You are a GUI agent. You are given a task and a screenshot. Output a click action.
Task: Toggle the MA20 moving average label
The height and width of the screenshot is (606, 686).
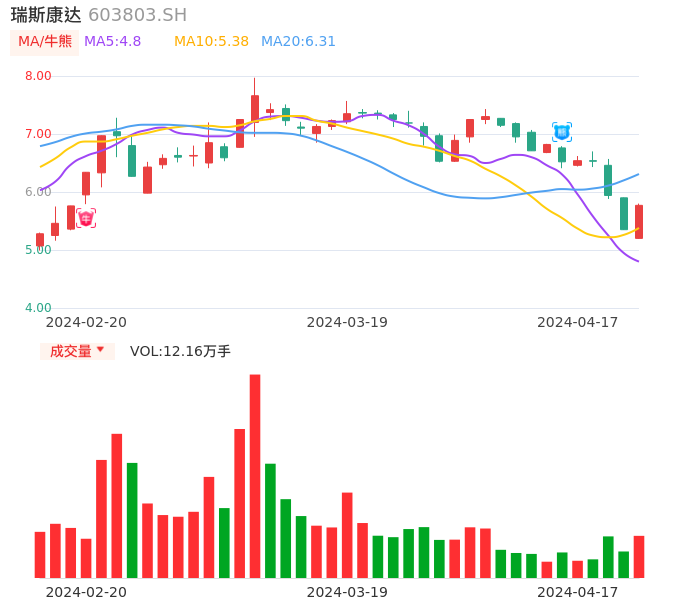[x=298, y=42]
